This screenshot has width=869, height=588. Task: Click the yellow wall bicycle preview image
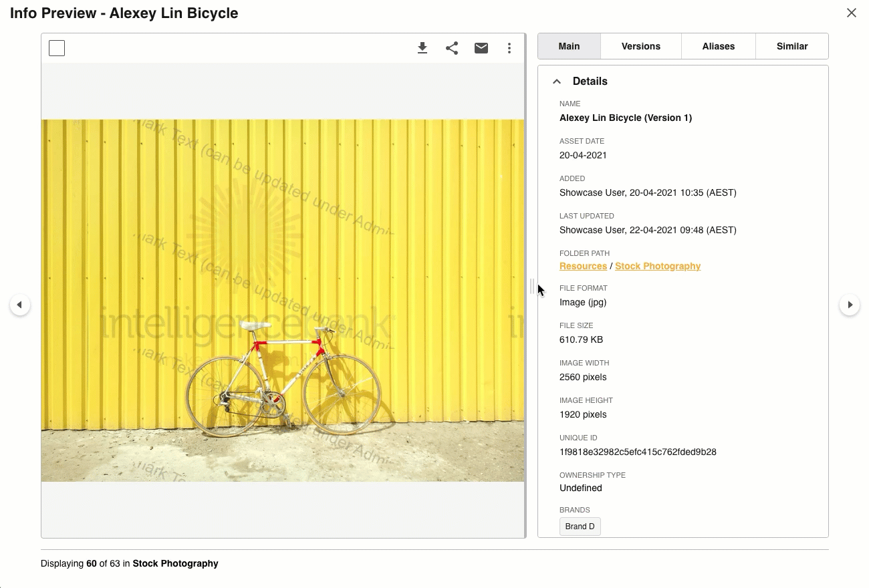283,300
